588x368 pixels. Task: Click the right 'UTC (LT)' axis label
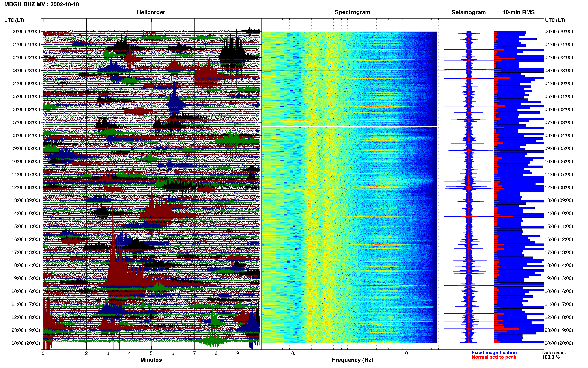[555, 20]
